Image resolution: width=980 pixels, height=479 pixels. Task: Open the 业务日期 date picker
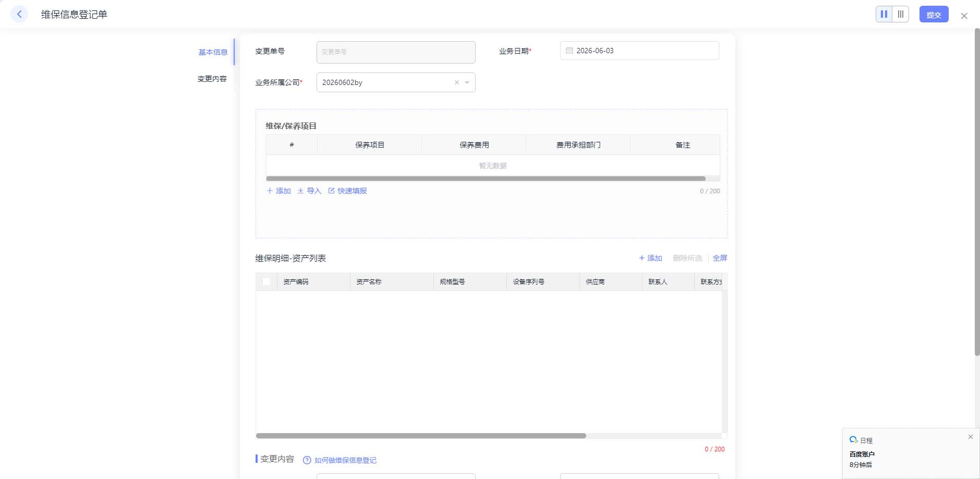point(639,51)
